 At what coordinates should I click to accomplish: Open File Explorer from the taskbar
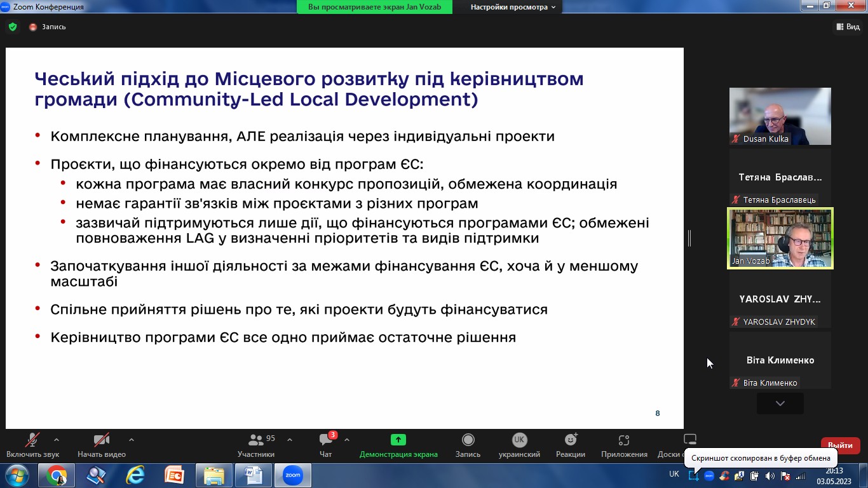pyautogui.click(x=214, y=475)
